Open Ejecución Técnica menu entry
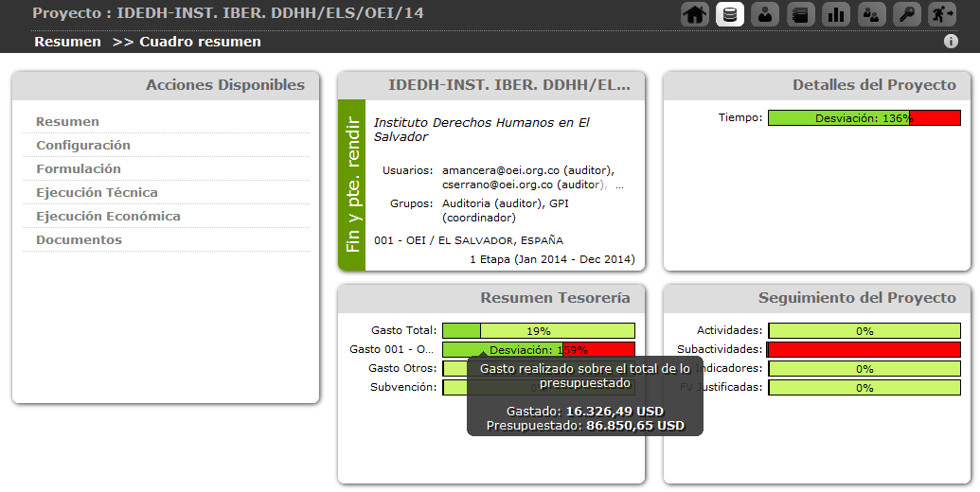 (x=97, y=193)
